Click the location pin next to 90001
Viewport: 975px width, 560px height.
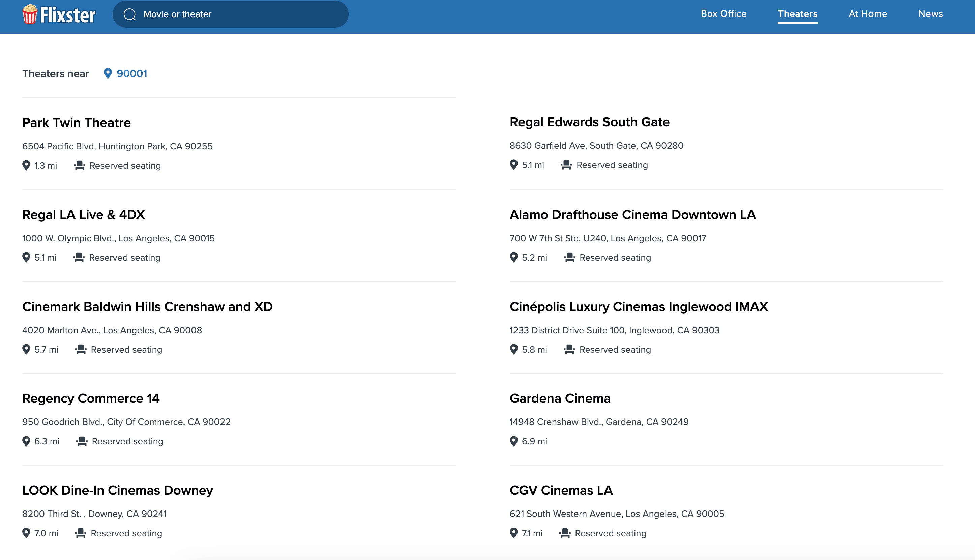point(108,73)
